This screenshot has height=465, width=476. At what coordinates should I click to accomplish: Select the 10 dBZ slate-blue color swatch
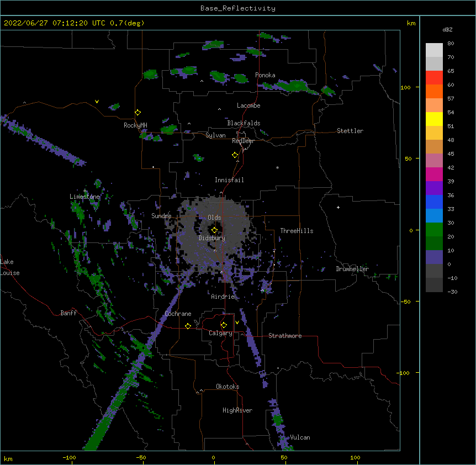pyautogui.click(x=434, y=257)
